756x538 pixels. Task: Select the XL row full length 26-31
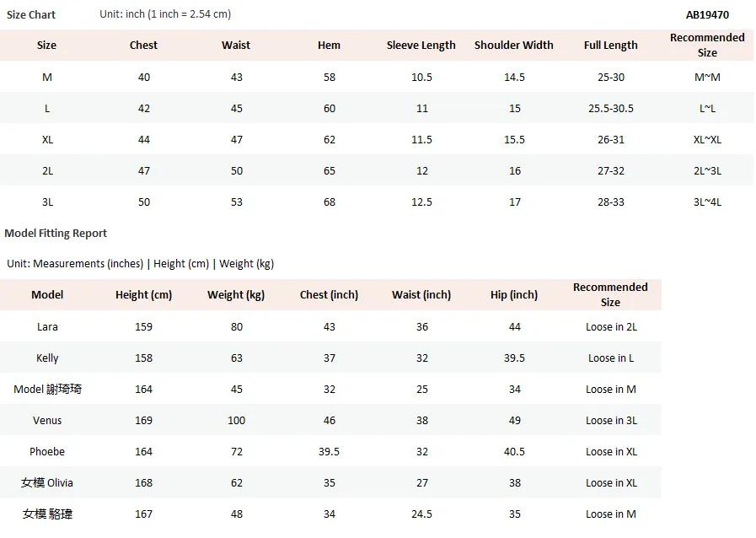point(611,140)
